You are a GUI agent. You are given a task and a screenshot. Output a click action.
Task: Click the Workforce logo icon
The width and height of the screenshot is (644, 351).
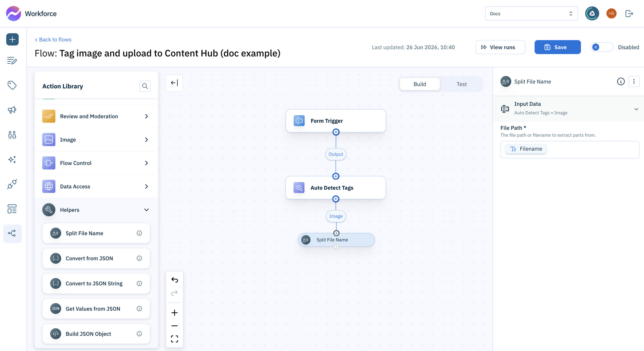[x=13, y=14]
